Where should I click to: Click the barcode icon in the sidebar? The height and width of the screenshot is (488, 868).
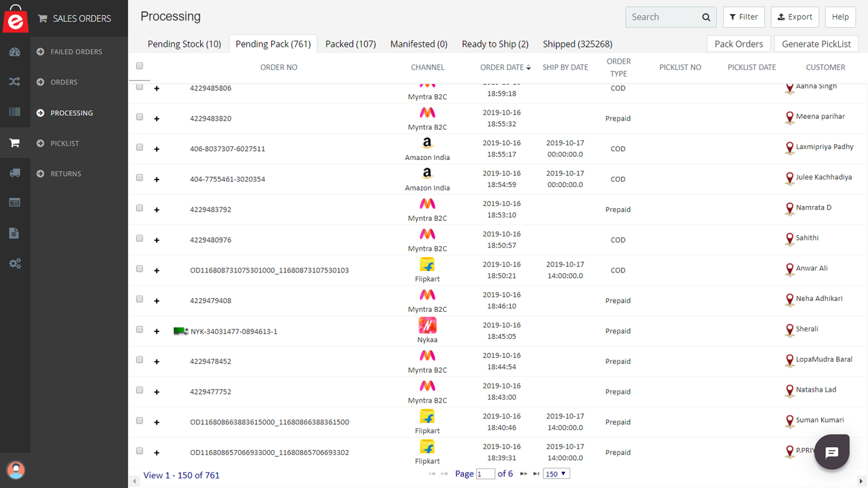coord(15,112)
